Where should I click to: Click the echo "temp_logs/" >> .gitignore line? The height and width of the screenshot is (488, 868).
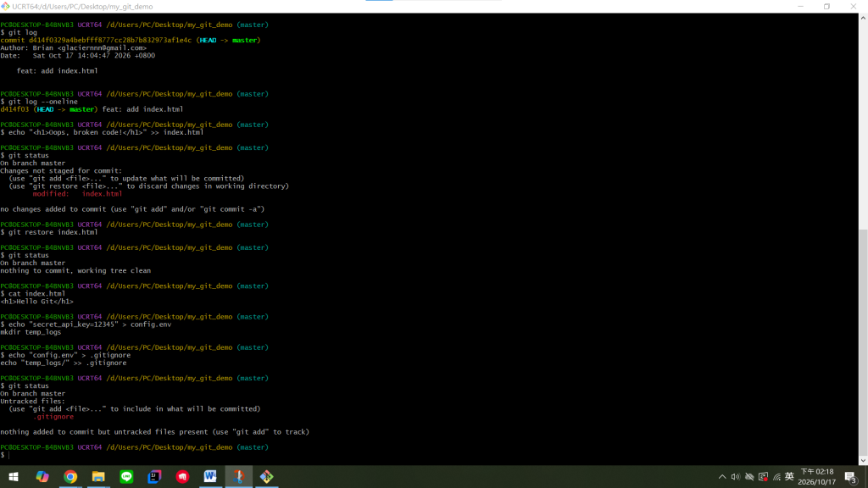coord(63,363)
